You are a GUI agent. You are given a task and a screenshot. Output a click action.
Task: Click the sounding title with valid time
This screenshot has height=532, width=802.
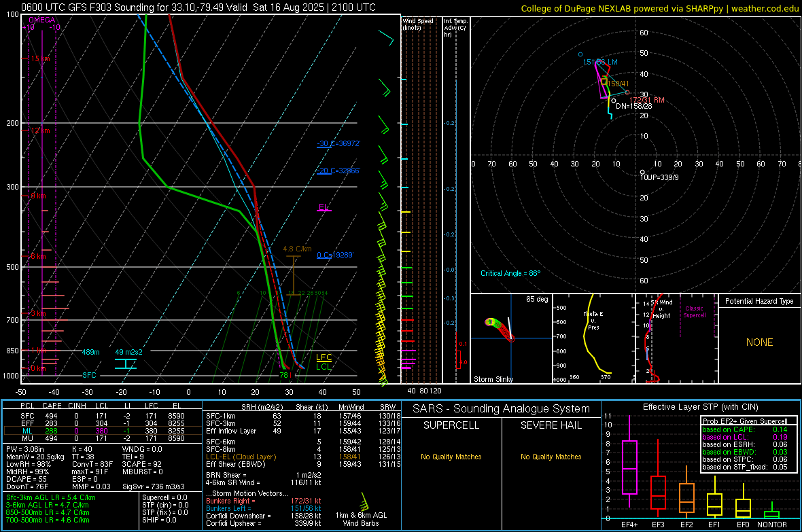pos(198,7)
